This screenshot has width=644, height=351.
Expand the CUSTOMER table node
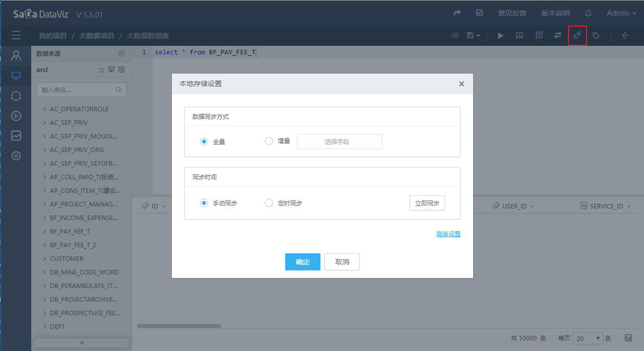click(x=44, y=258)
